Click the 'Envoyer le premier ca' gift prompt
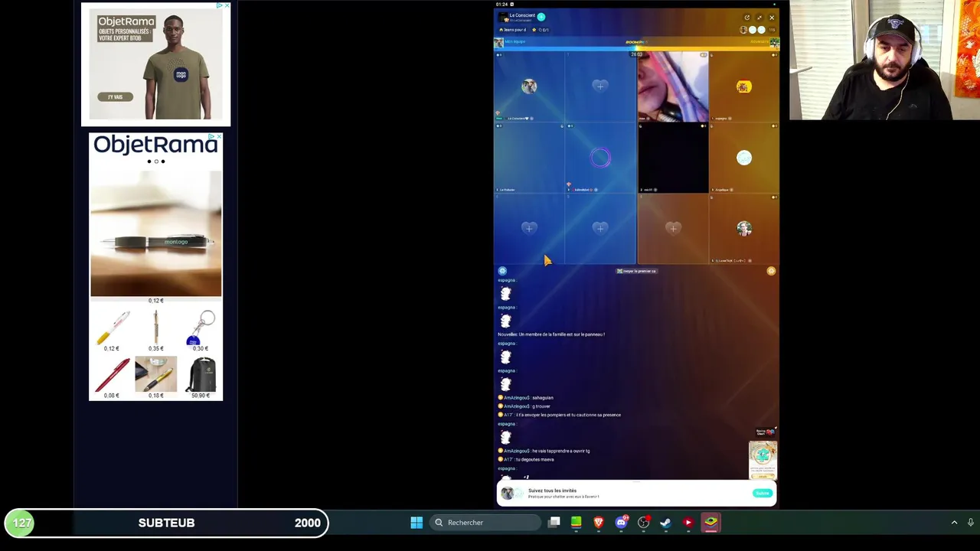 (x=637, y=271)
